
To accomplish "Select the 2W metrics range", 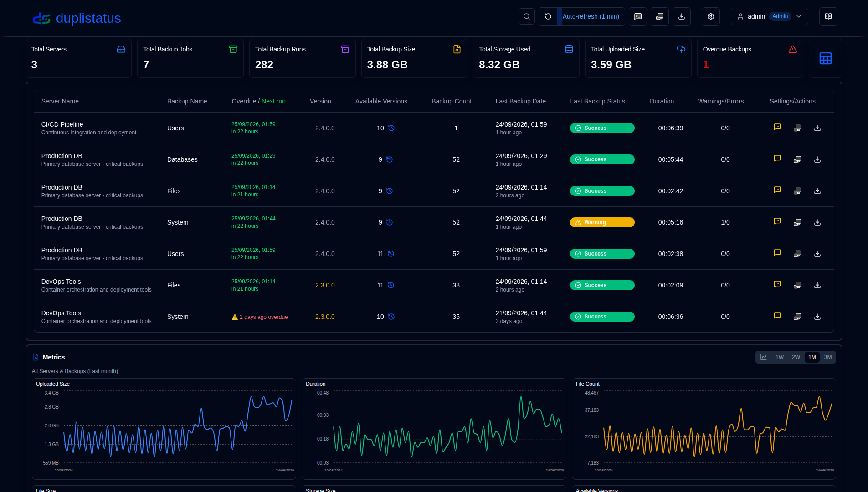I will pyautogui.click(x=796, y=357).
